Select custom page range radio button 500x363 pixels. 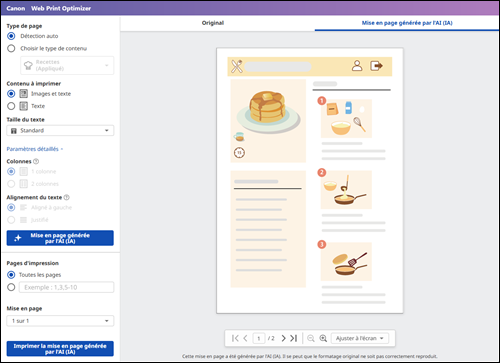[11, 287]
